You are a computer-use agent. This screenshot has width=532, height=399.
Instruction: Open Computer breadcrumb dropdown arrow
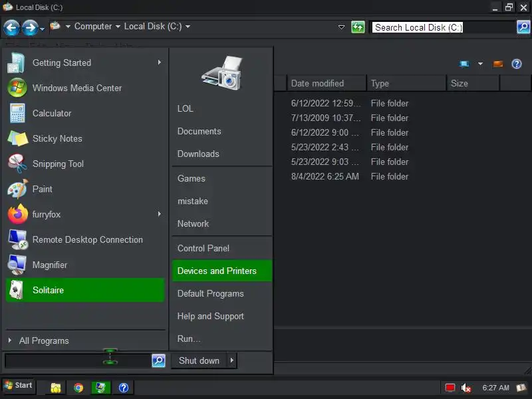tap(118, 27)
